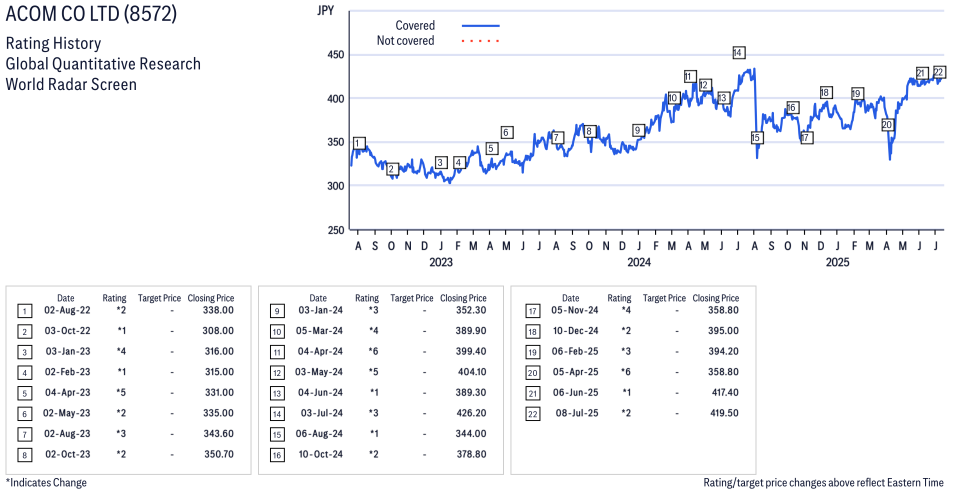
Task: Click rating '*6' in the 04-Apr-24 row
Action: pyautogui.click(x=373, y=351)
